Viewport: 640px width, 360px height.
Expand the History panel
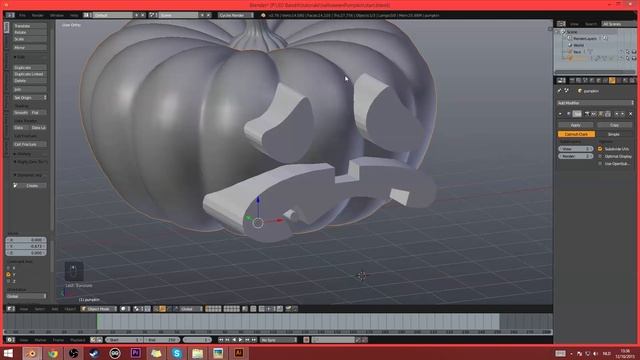coord(22,153)
